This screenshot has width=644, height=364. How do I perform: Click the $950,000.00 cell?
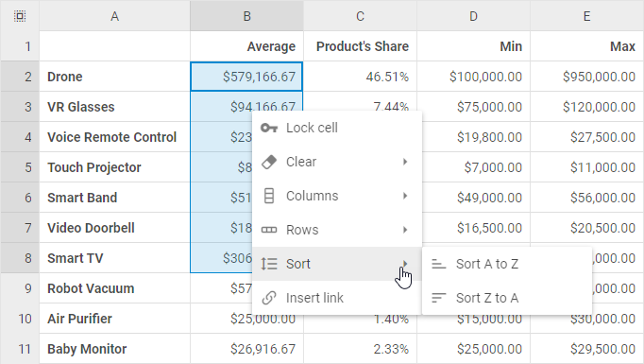click(x=587, y=77)
